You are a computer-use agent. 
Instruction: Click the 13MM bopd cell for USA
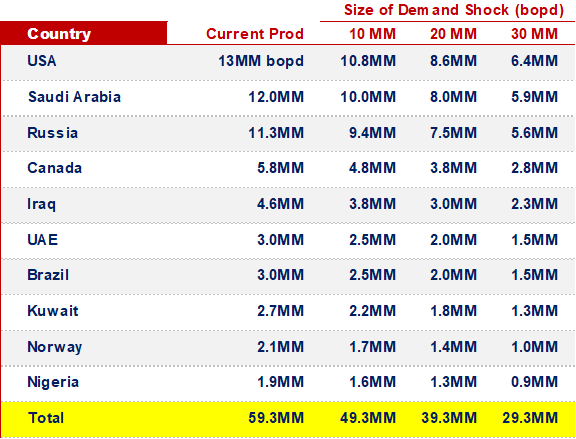tap(261, 61)
